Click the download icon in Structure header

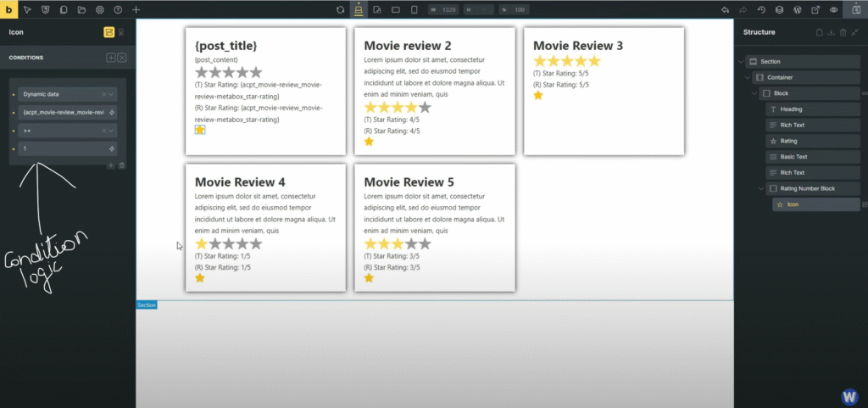(831, 33)
